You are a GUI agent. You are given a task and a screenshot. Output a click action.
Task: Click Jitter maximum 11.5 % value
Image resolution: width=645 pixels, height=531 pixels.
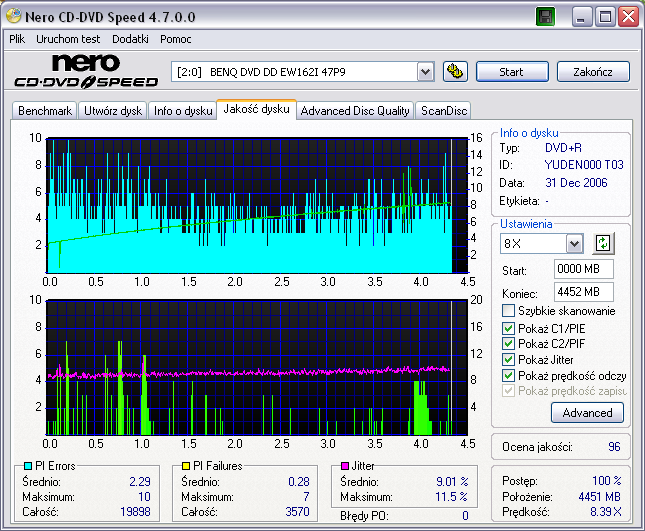tap(451, 497)
